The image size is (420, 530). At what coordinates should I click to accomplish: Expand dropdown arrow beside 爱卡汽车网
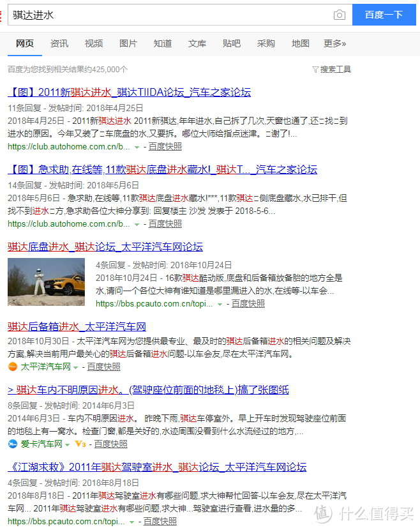pyautogui.click(x=67, y=444)
